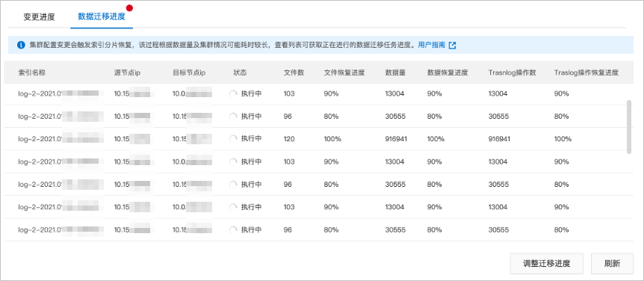Select the 数据迁移进度 tab
Screen dimensions: 644x281
point(102,17)
